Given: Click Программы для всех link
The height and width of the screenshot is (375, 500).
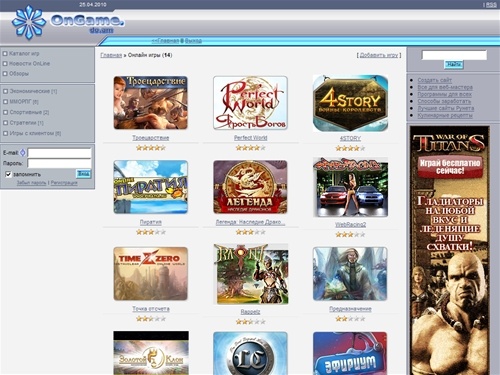Looking at the screenshot, I should point(444,94).
